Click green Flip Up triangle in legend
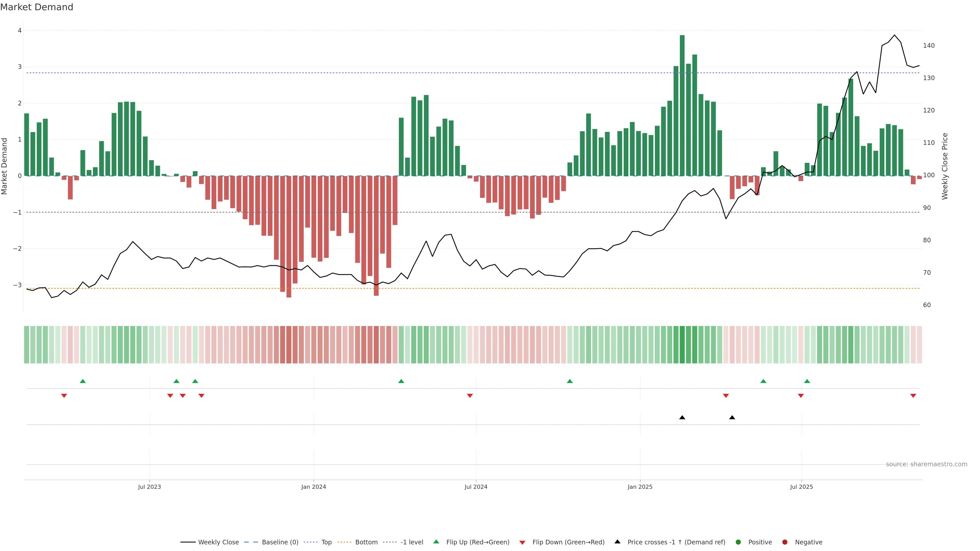Screen dimensions: 980x551 [x=436, y=542]
